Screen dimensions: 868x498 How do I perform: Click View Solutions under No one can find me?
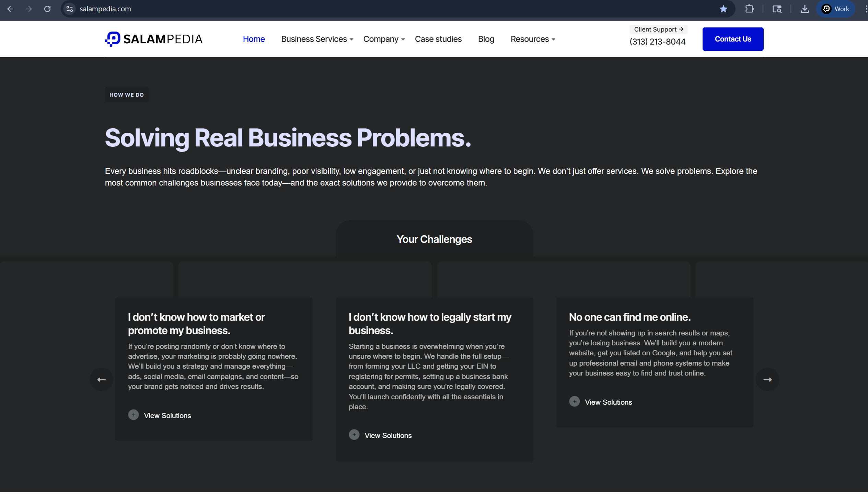tap(608, 402)
